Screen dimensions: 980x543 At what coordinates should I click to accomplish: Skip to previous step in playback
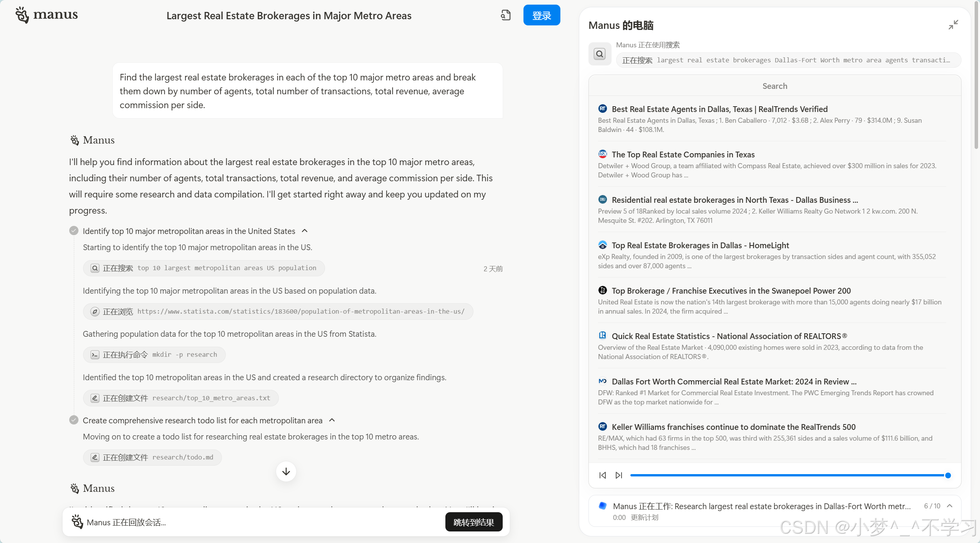tap(603, 475)
